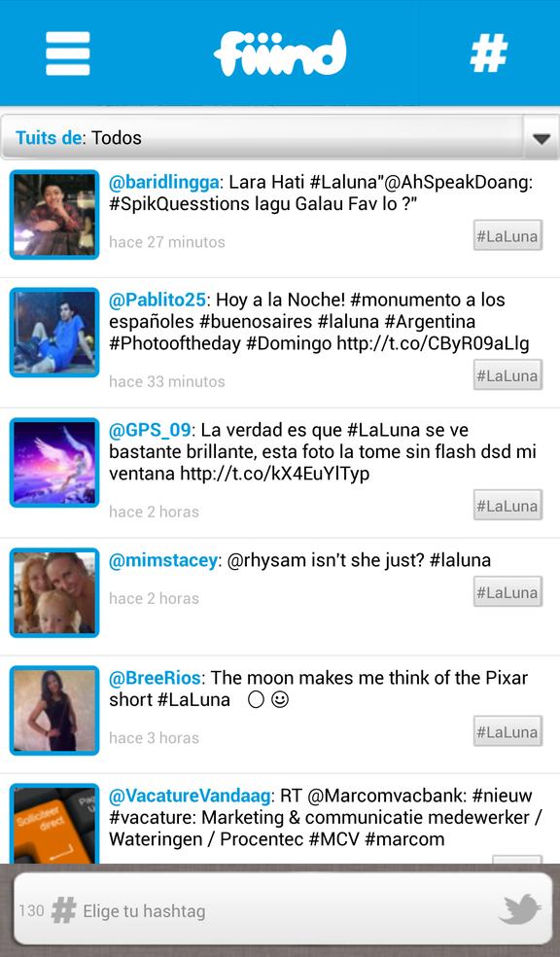Tap the gray hashtag icon in input bar
Viewport: 560px width, 957px height.
click(x=63, y=910)
